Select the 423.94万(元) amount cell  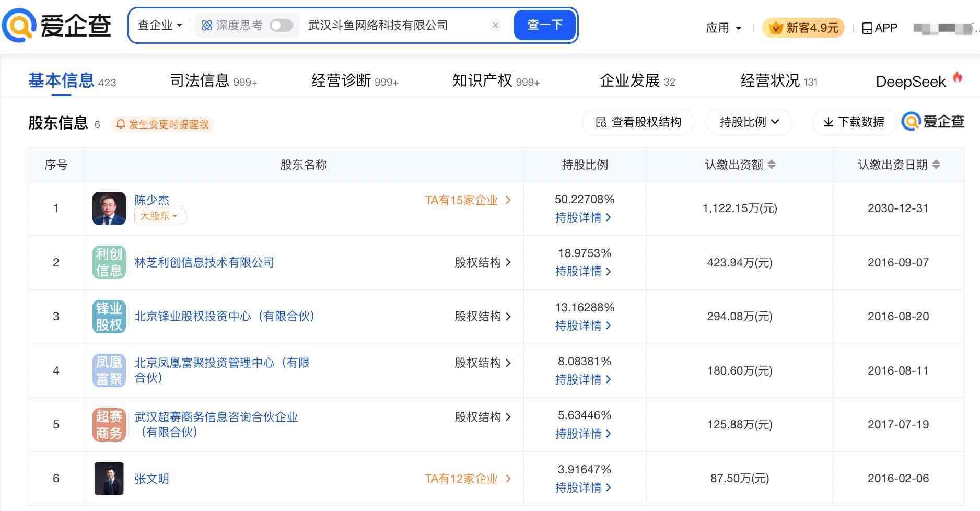coord(740,262)
